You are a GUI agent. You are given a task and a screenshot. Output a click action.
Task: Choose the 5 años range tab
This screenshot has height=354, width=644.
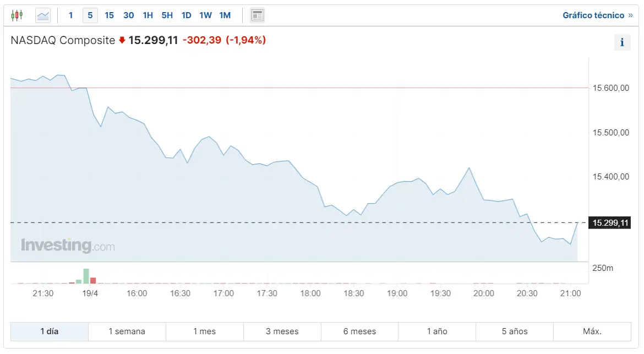click(x=514, y=331)
